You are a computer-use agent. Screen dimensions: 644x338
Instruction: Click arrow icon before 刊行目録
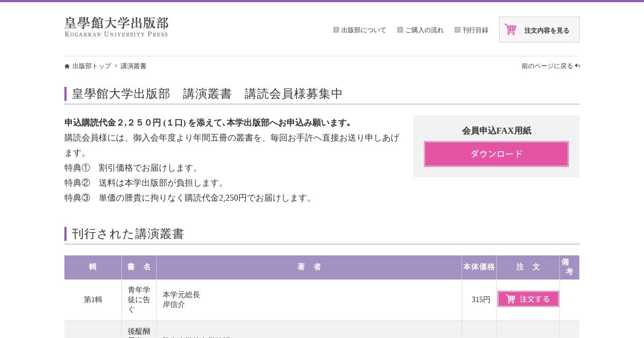point(457,30)
